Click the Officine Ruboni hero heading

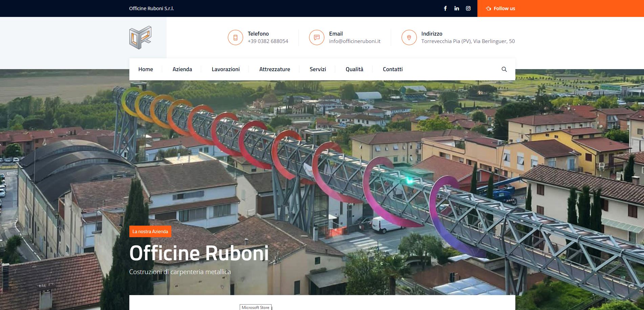tap(199, 253)
